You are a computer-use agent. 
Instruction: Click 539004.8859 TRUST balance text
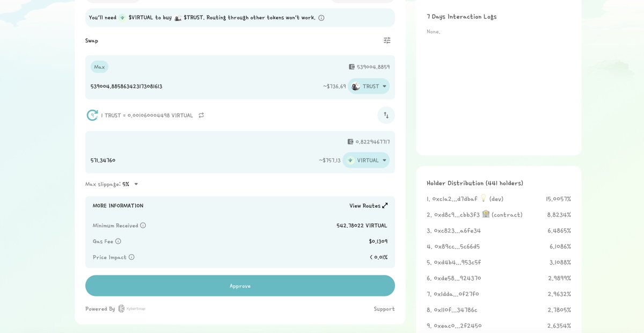tap(374, 67)
